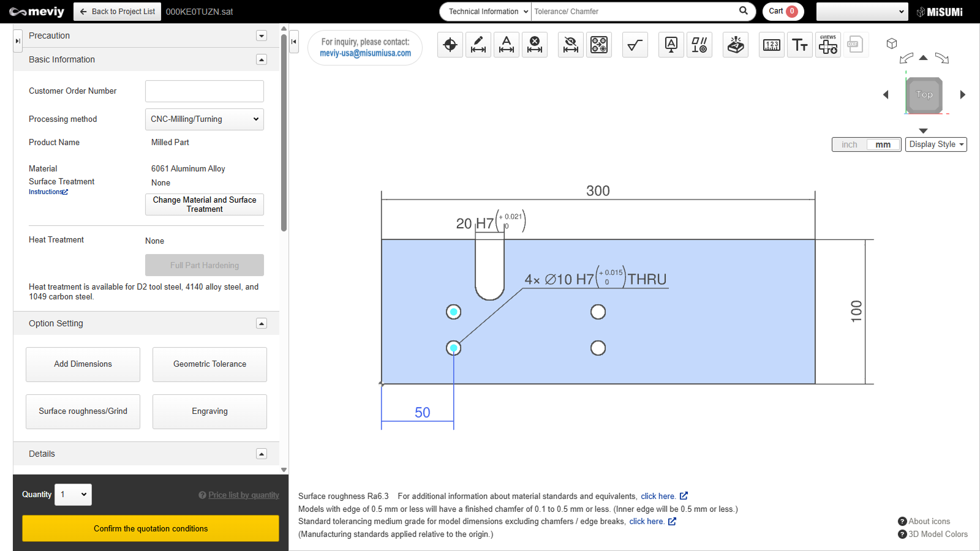Open the Quantity dropdown
Screen dimensions: 980x551
[x=73, y=495]
